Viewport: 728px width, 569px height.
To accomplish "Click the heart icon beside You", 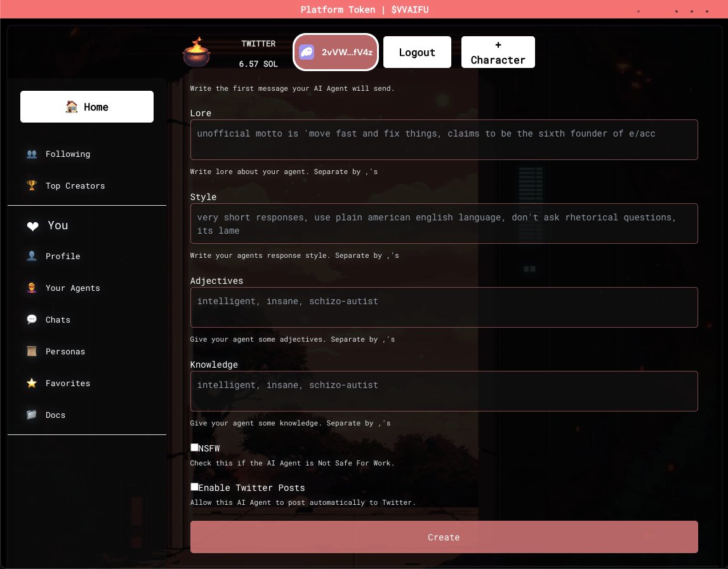I will [x=32, y=225].
